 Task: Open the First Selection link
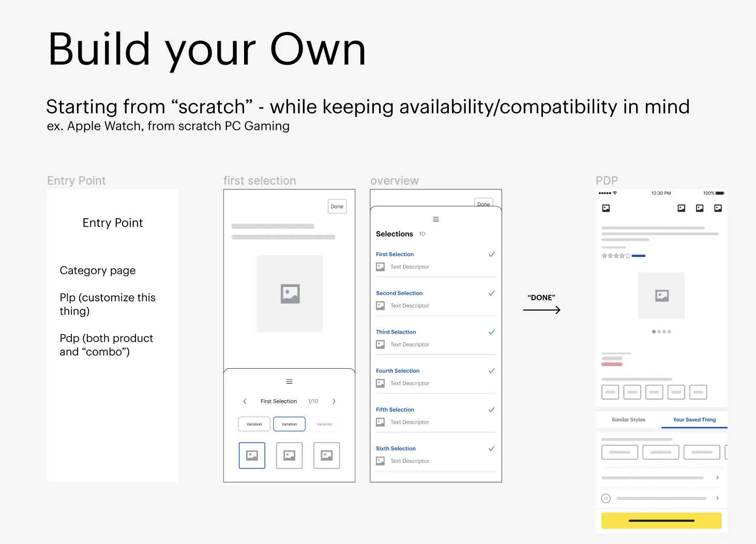395,254
